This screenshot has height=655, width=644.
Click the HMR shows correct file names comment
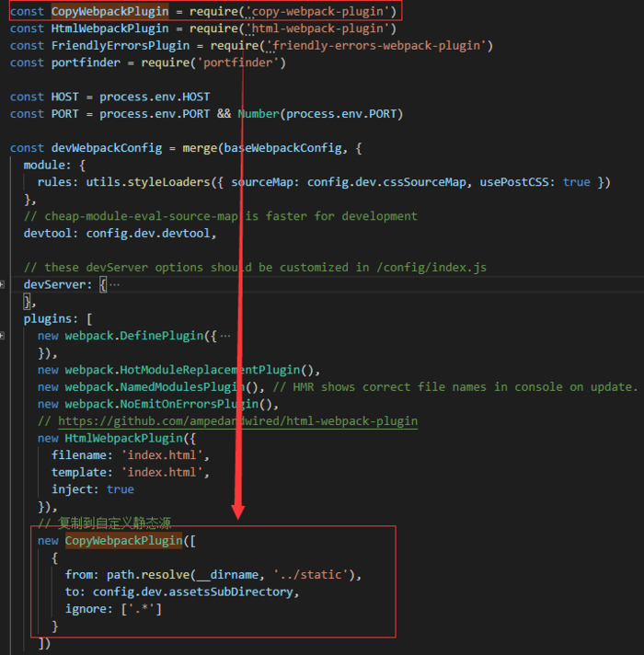point(455,387)
